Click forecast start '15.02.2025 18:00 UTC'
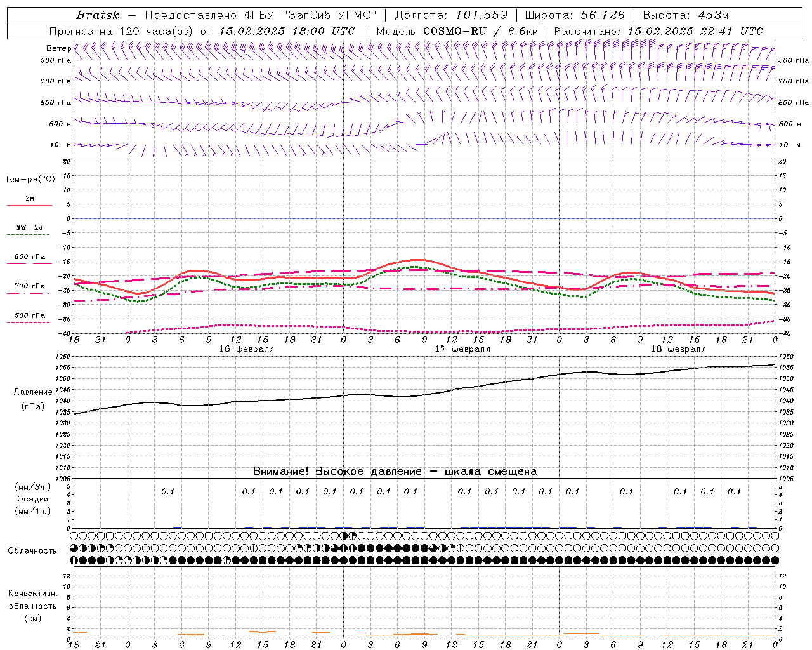The width and height of the screenshot is (812, 650). click(x=287, y=31)
